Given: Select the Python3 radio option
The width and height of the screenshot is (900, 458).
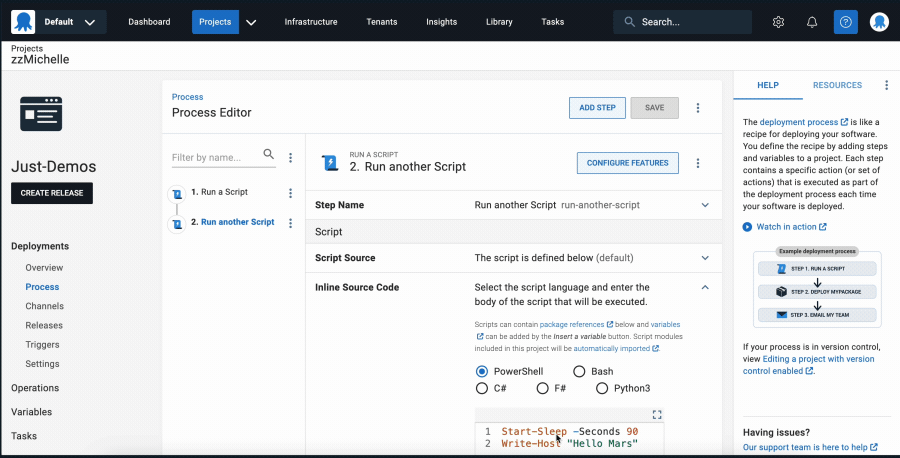Looking at the screenshot, I should tap(602, 389).
